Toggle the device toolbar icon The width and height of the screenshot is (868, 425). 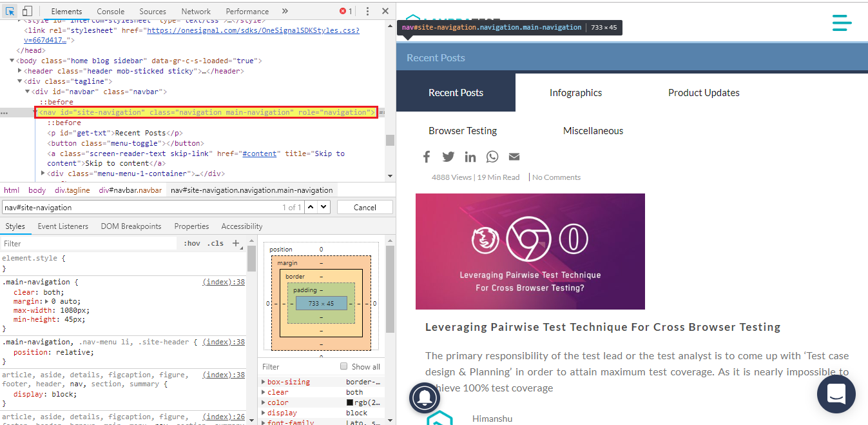[27, 11]
